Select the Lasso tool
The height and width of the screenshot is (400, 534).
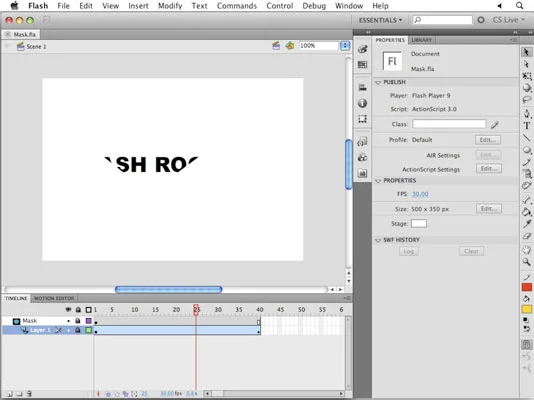pos(527,99)
